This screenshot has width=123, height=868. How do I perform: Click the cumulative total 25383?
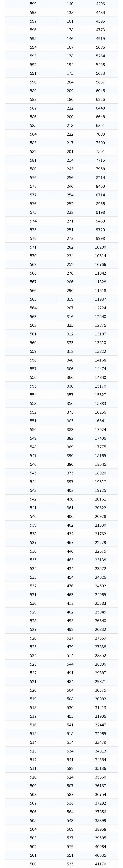pos(100,603)
